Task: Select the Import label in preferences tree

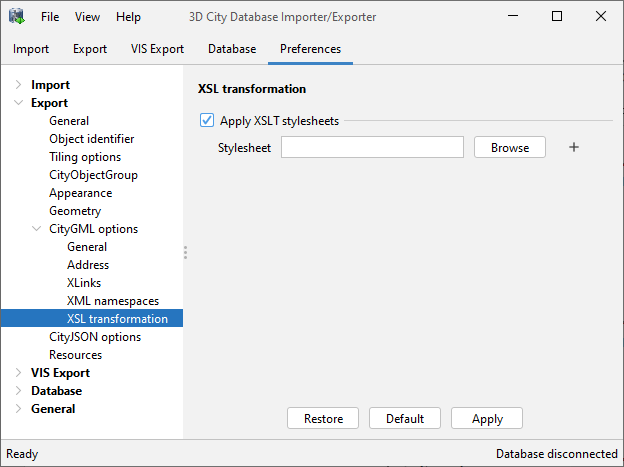Action: (x=51, y=84)
